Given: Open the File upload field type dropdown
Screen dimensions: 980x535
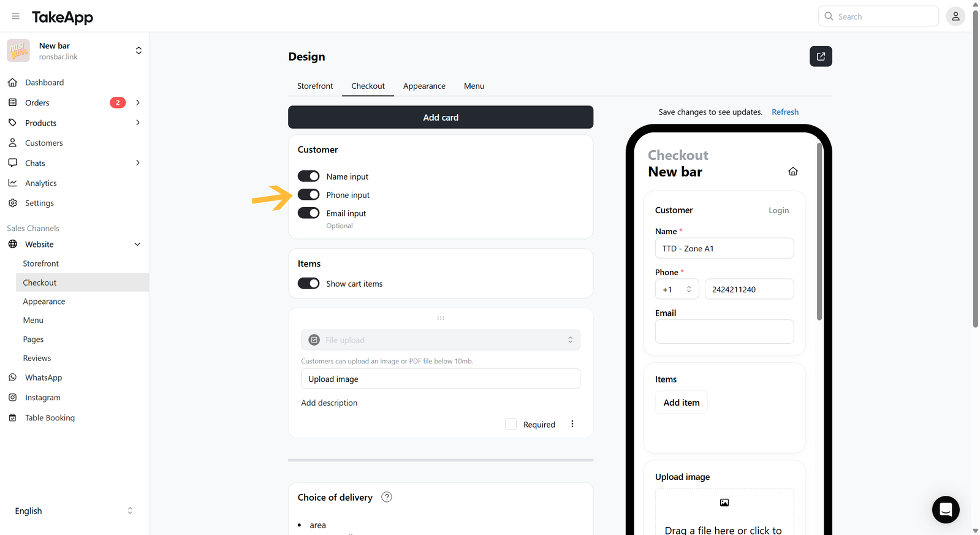Looking at the screenshot, I should click(441, 340).
